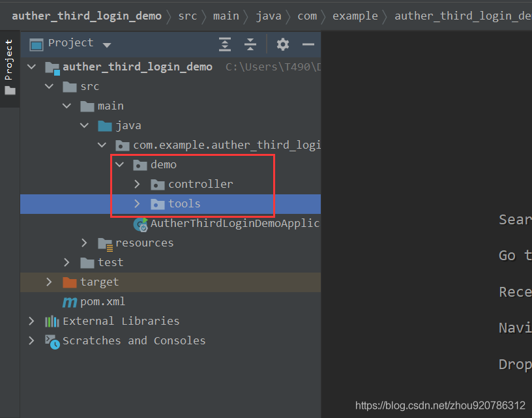Open the Project view dropdown

click(107, 45)
